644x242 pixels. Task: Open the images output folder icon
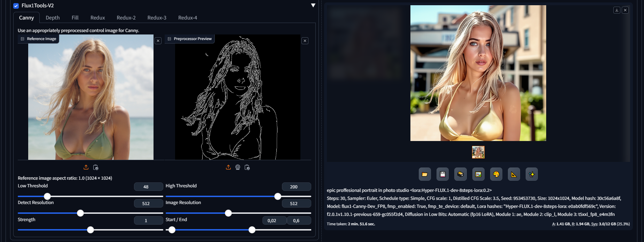pos(425,174)
